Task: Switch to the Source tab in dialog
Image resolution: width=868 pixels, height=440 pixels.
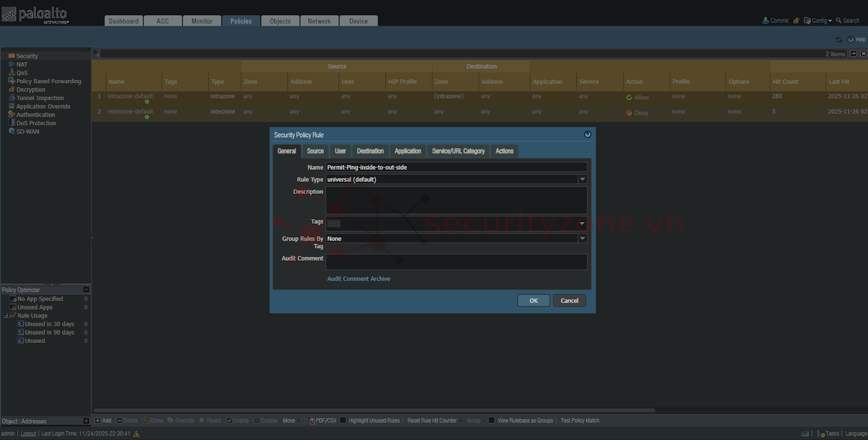Action: coord(315,151)
